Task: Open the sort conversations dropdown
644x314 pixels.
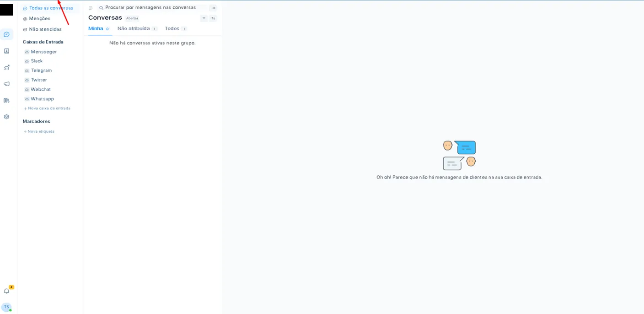Action: [213, 18]
